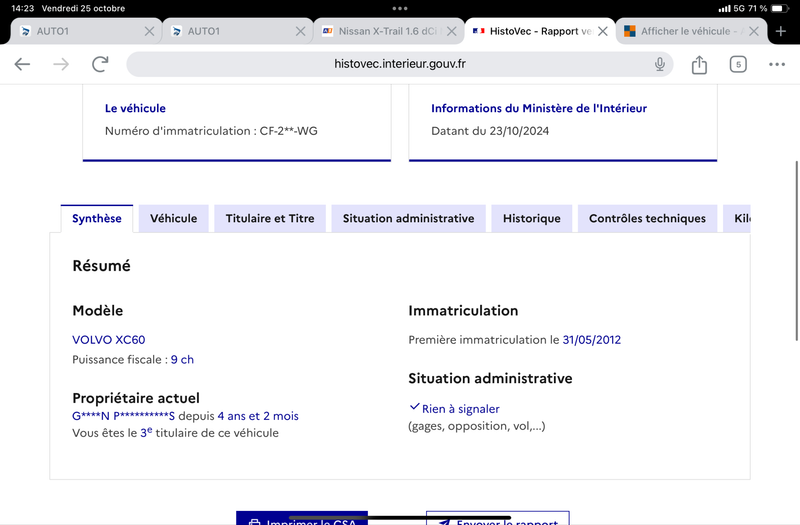800x525 pixels.
Task: Select the Synthèse report tab
Action: [97, 218]
